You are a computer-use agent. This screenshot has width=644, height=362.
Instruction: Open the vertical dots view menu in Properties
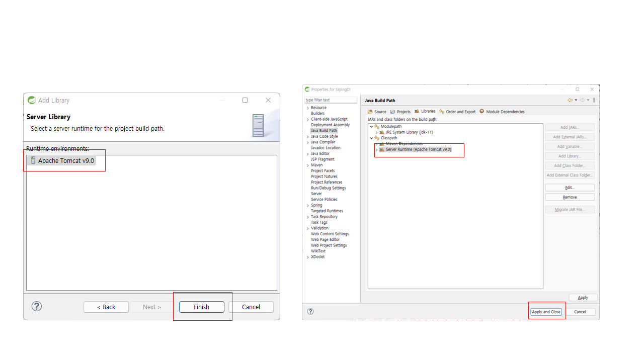(594, 100)
